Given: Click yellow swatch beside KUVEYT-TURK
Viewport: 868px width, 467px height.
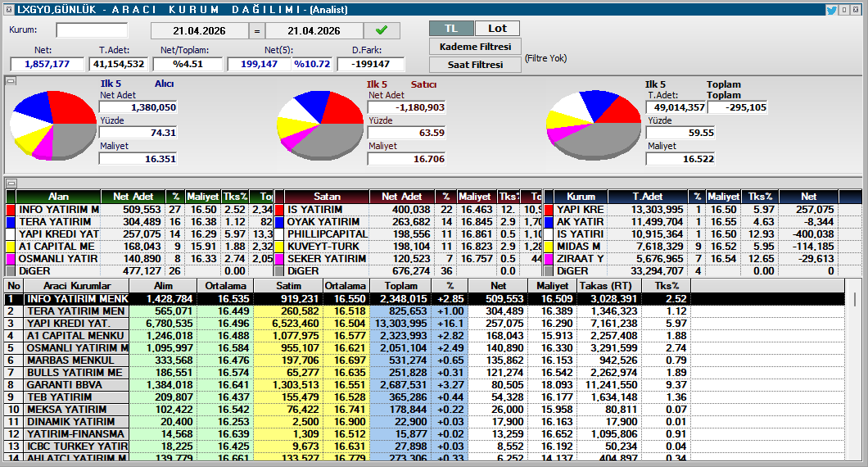Looking at the screenshot, I should point(278,247).
